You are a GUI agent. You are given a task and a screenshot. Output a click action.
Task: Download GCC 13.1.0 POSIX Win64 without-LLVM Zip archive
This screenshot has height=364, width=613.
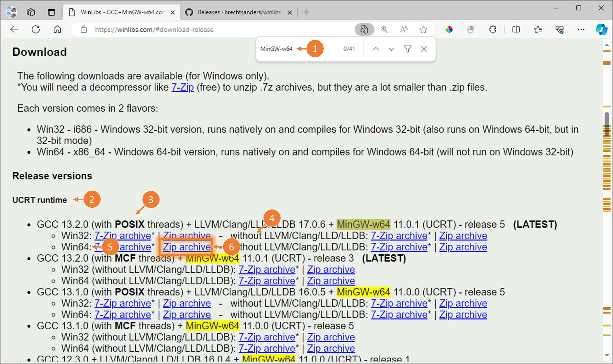pyautogui.click(x=463, y=314)
